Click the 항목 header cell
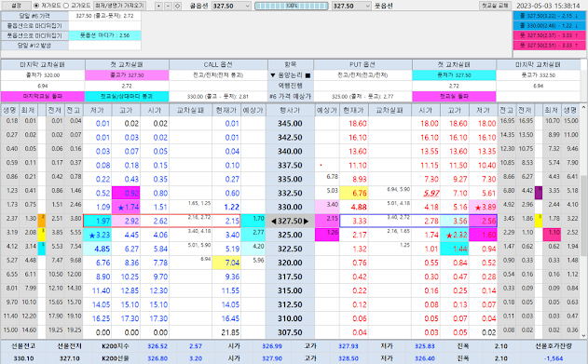 290,64
